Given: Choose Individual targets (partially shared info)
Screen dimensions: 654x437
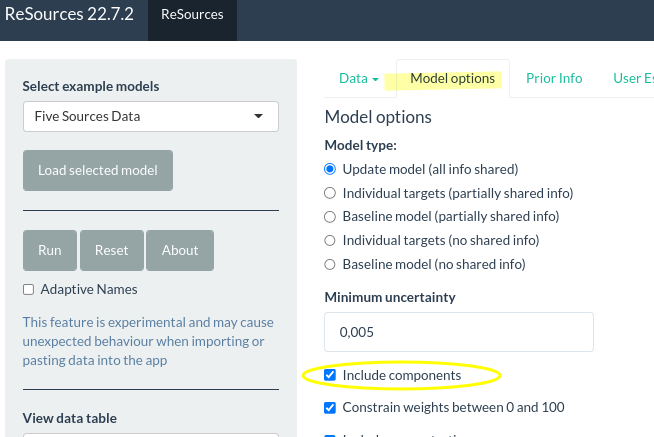Looking at the screenshot, I should 331,193.
